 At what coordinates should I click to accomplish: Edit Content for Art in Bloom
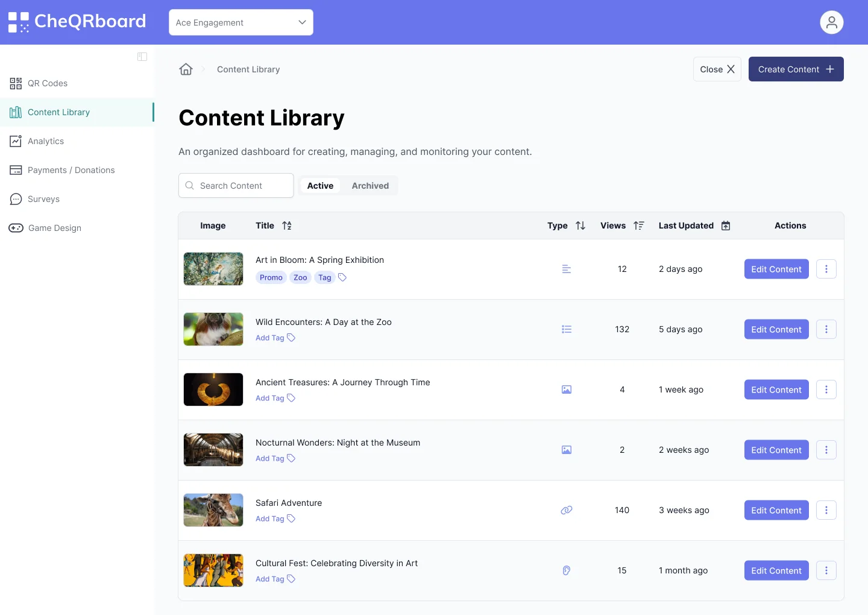(776, 269)
